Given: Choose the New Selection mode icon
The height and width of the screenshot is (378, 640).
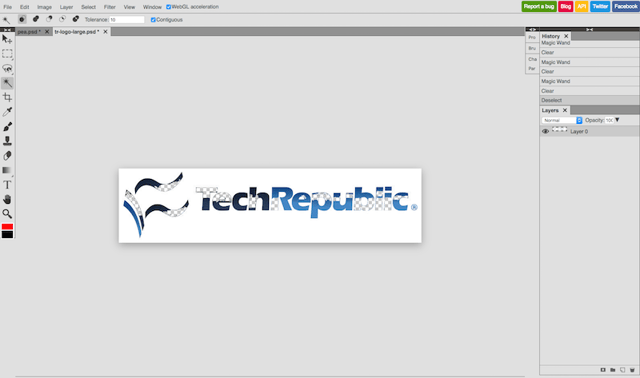Looking at the screenshot, I should click(22, 19).
